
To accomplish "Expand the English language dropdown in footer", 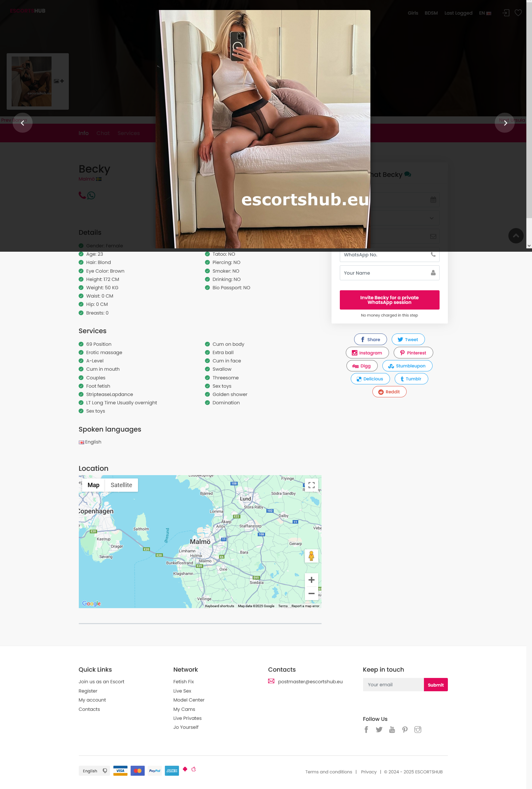I will coord(94,771).
